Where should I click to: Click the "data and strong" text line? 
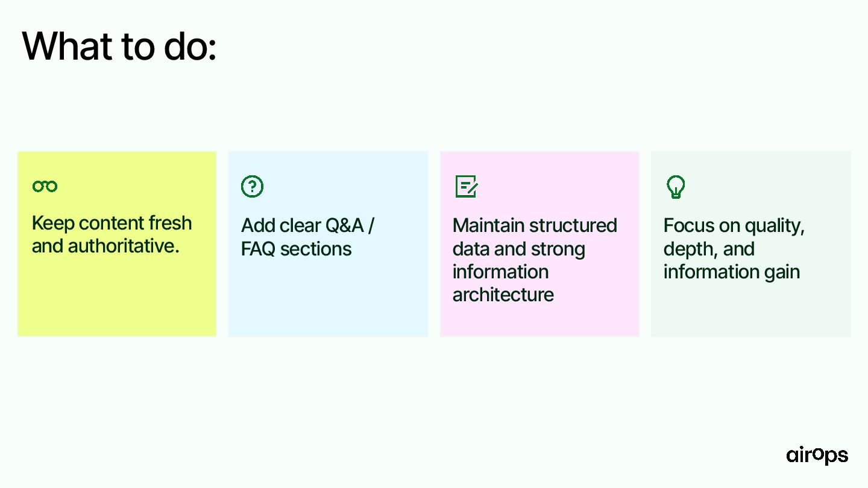518,249
